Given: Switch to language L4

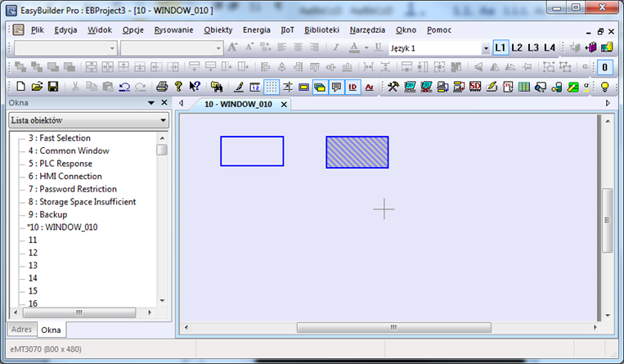Looking at the screenshot, I should (550, 47).
